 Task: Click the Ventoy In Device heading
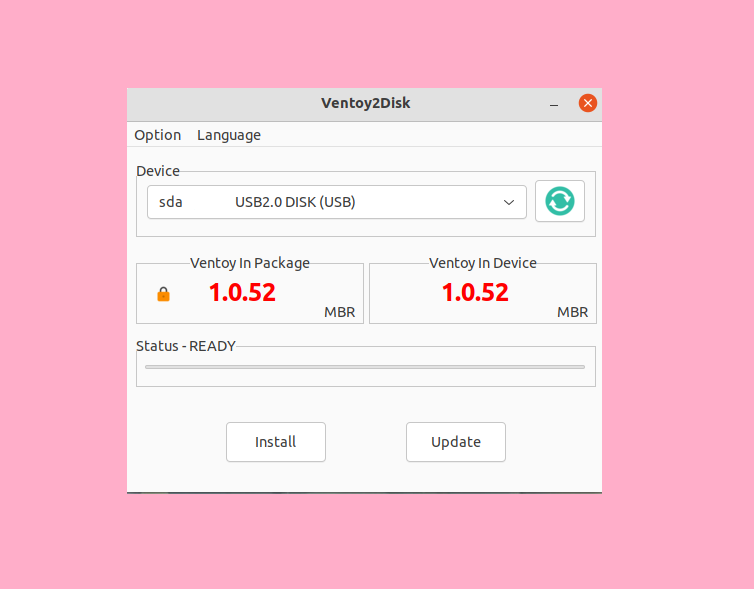[483, 263]
